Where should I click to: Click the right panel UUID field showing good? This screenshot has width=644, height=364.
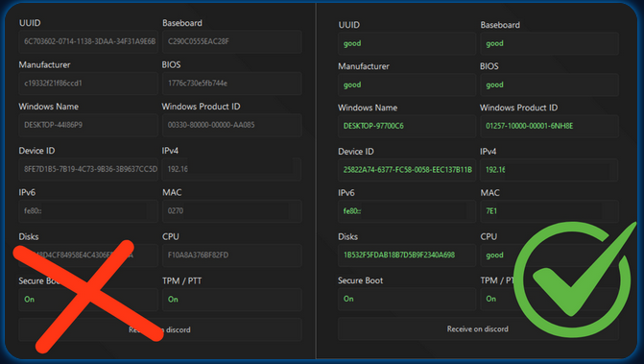[x=407, y=43]
